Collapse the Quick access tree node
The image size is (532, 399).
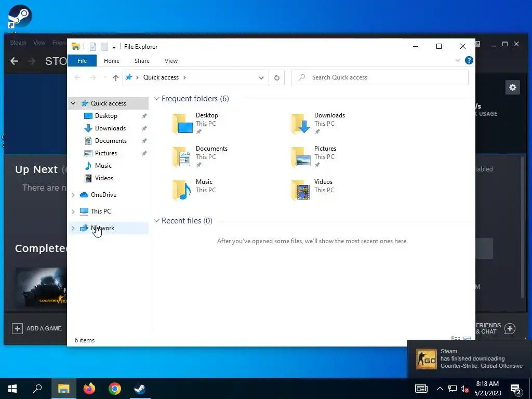click(73, 103)
